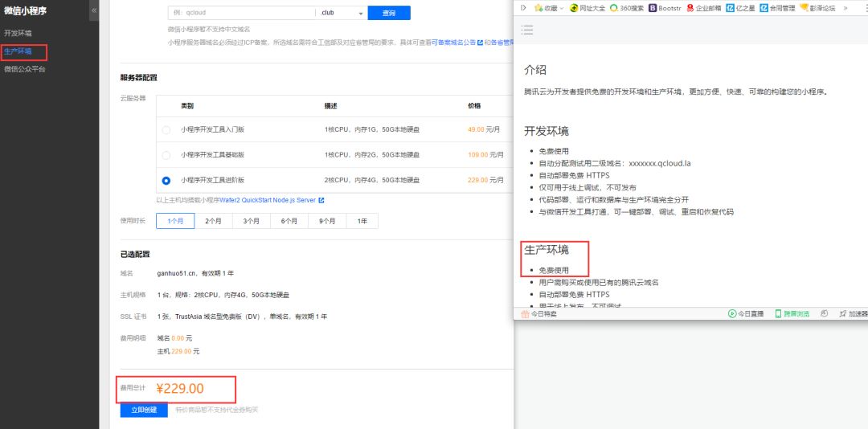Open the 彭泽论坛 bookmark

point(817,8)
